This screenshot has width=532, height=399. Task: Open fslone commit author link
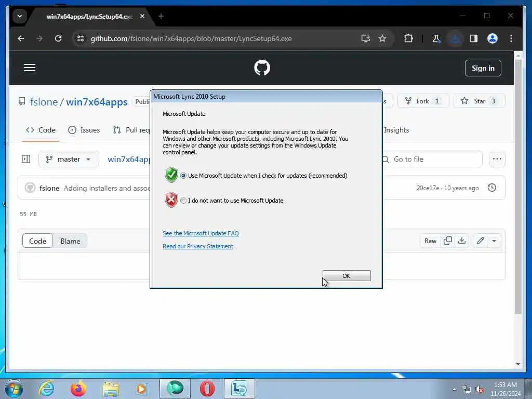(x=49, y=188)
